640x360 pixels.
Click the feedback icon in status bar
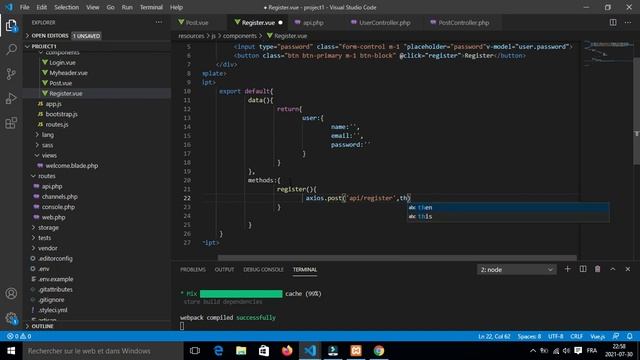(616, 336)
